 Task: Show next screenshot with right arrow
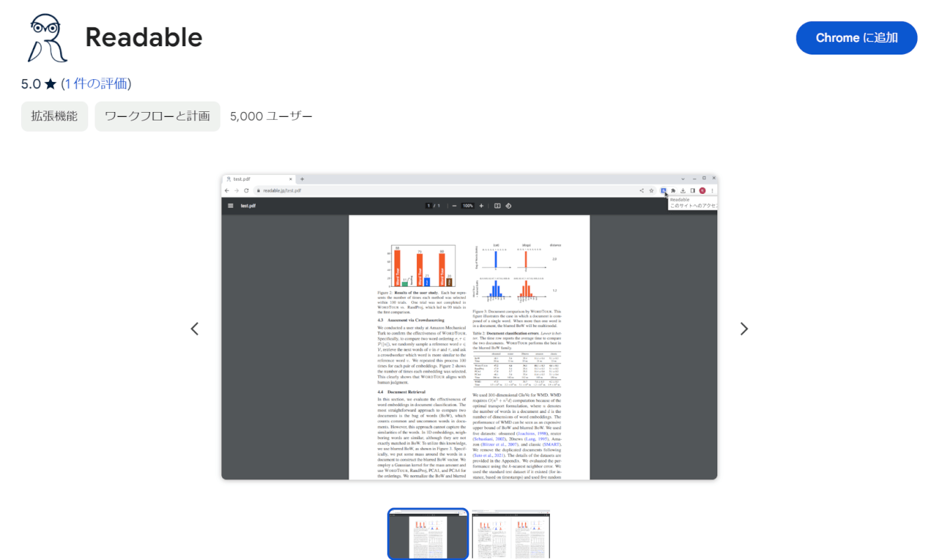744,328
